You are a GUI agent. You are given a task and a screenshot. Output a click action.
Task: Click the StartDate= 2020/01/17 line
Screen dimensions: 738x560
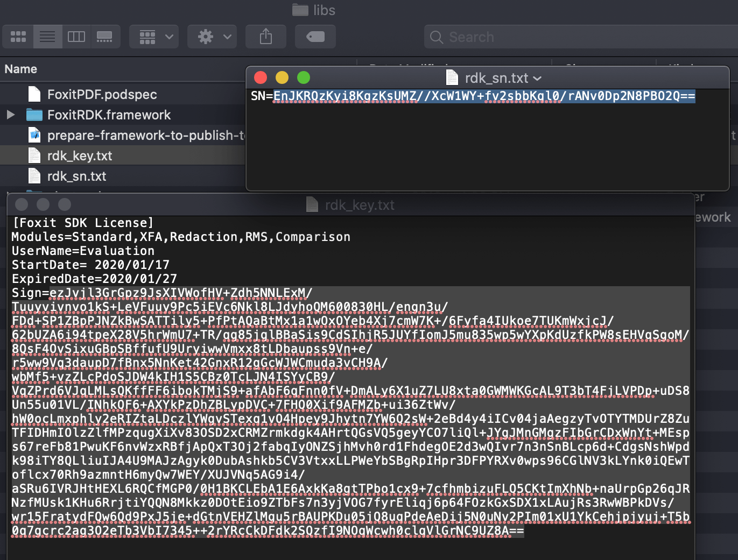pos(90,265)
